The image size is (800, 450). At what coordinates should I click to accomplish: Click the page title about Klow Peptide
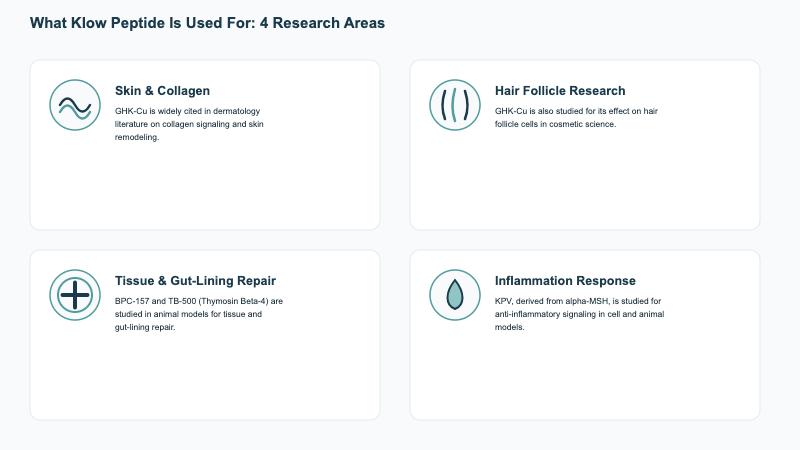pos(207,23)
